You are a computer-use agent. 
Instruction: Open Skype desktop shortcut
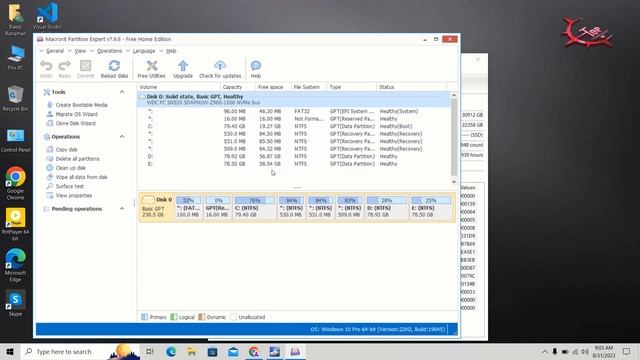[x=16, y=303]
